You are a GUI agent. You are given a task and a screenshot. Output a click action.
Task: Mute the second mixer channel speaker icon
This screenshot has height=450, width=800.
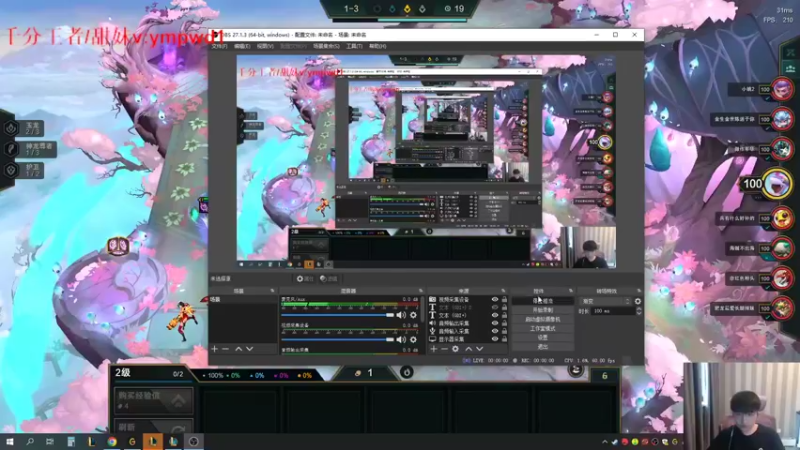[x=401, y=339]
